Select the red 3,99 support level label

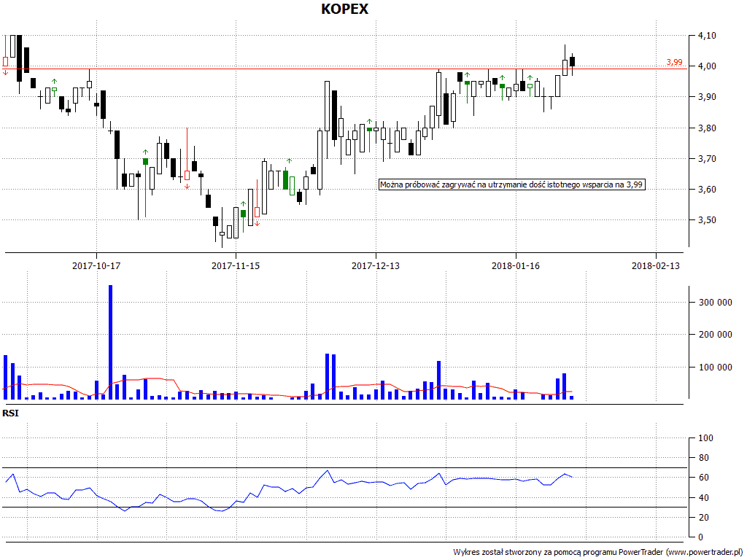[x=674, y=63]
